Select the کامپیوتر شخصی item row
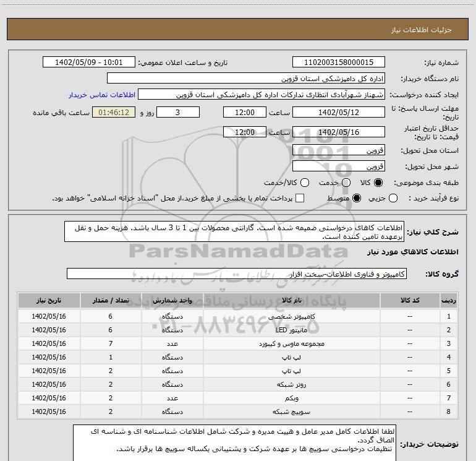 238,316
